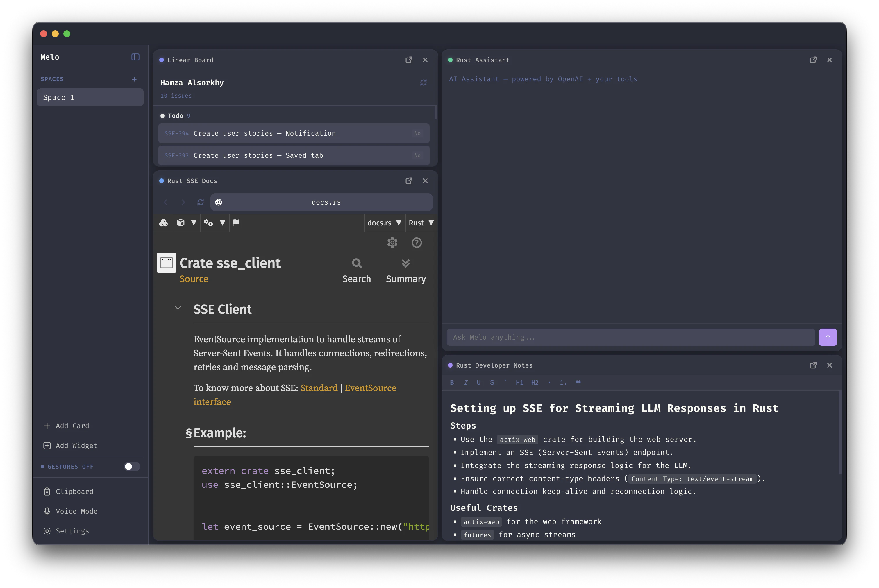879x588 pixels.
Task: Click the flag icon in the docs.rs toolbar
Action: pyautogui.click(x=236, y=222)
